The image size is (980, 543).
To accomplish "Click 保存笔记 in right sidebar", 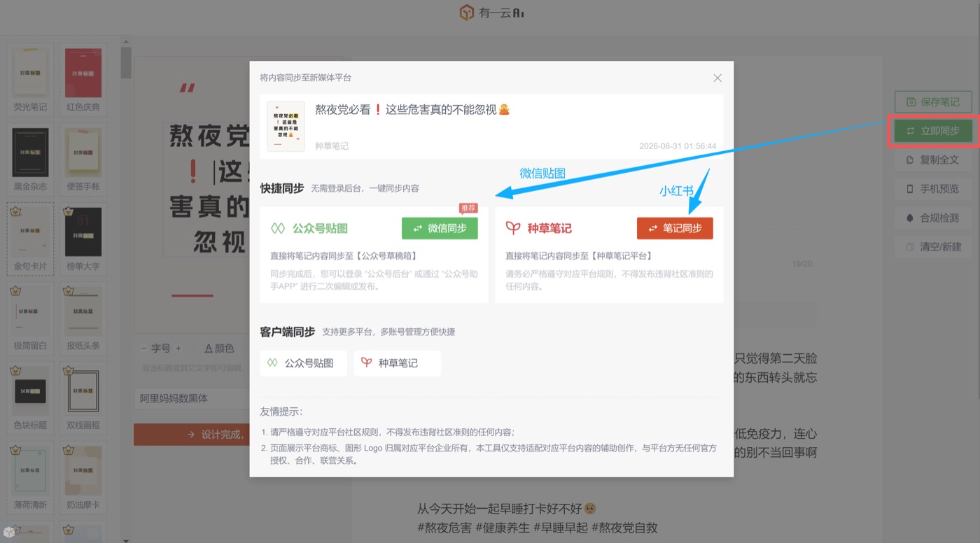I will pos(933,102).
